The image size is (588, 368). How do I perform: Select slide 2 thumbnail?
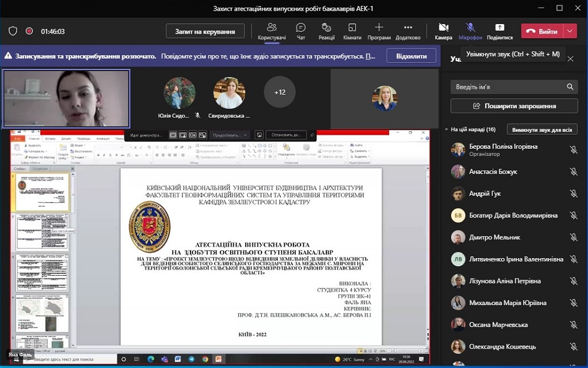(x=42, y=232)
